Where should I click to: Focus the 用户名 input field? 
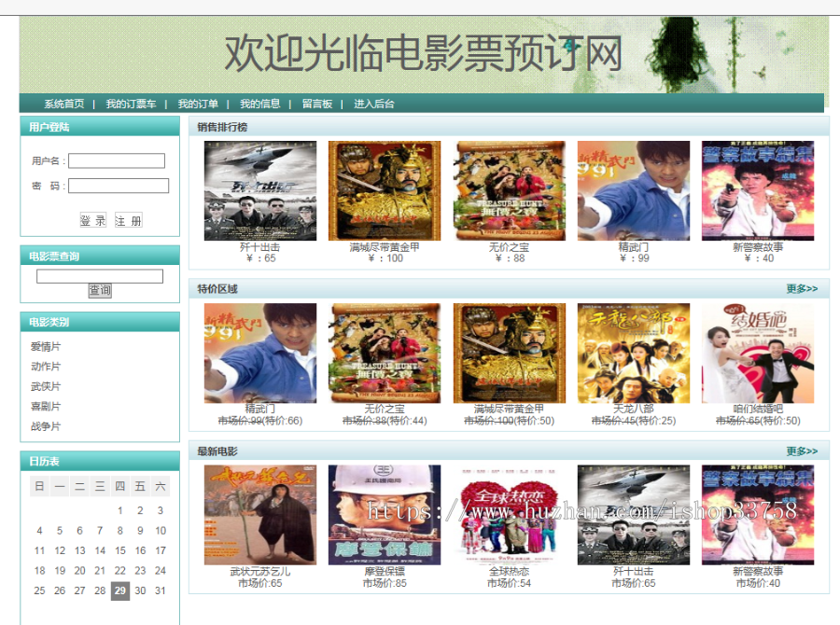click(117, 160)
